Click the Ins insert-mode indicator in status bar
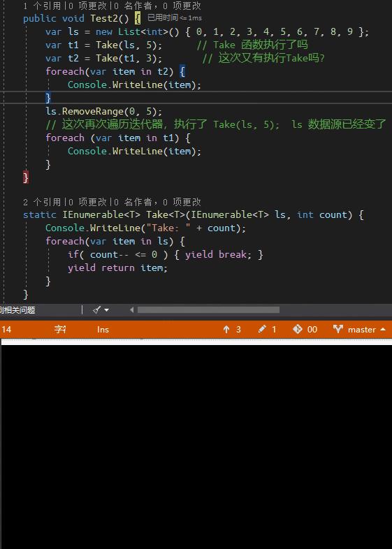Screen dimensions: 392x549 pos(103,330)
